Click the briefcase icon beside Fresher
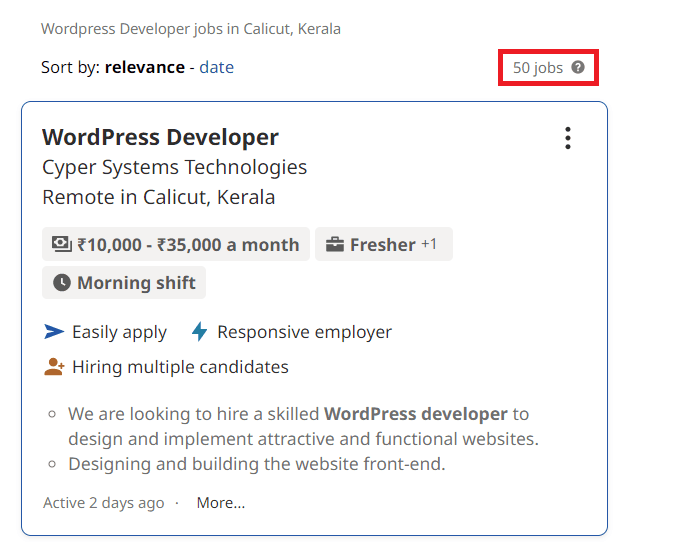The image size is (675, 543). [x=334, y=244]
